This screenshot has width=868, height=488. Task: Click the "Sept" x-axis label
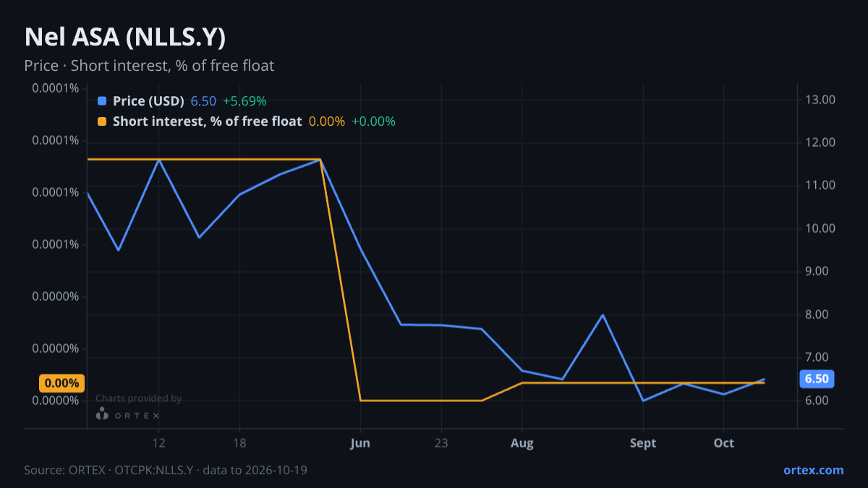click(643, 443)
